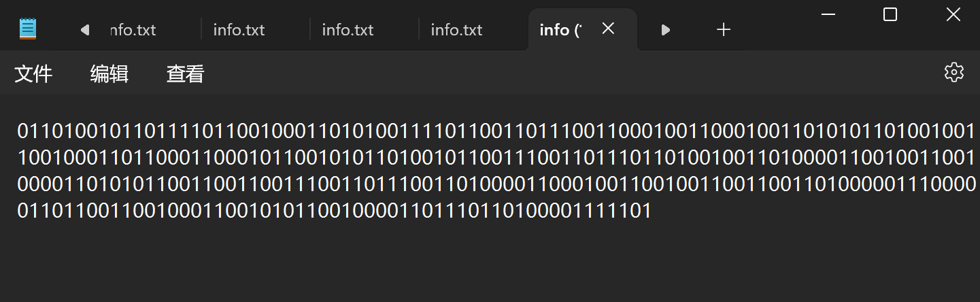The image size is (980, 302).
Task: Switch to the second info.txt tab
Action: 239,30
